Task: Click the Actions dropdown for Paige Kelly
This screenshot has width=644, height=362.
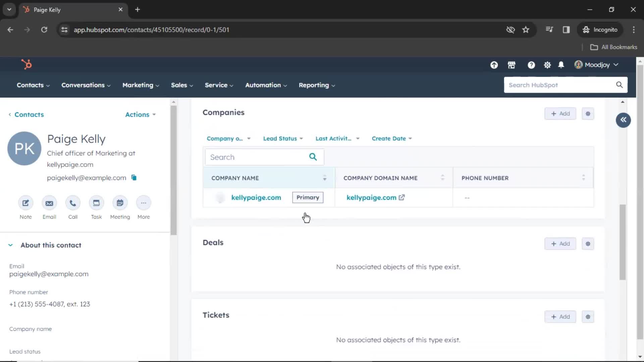Action: [140, 115]
